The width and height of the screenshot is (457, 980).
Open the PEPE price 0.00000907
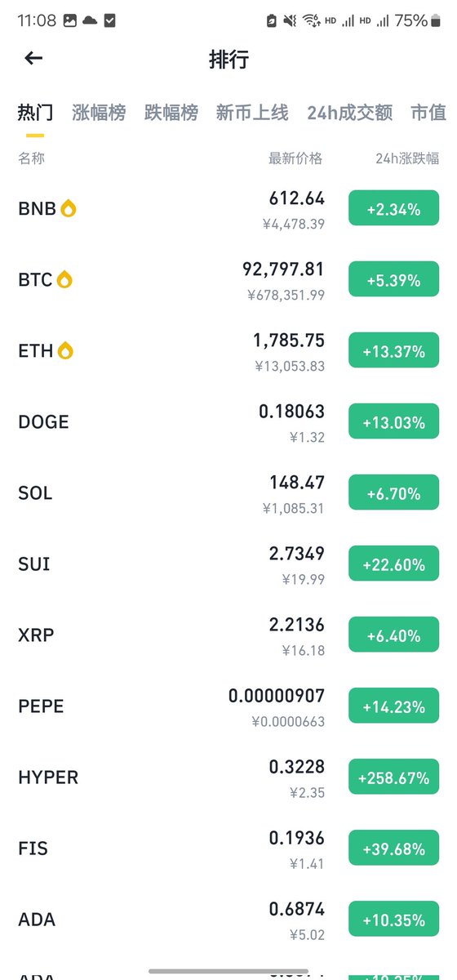tap(277, 696)
